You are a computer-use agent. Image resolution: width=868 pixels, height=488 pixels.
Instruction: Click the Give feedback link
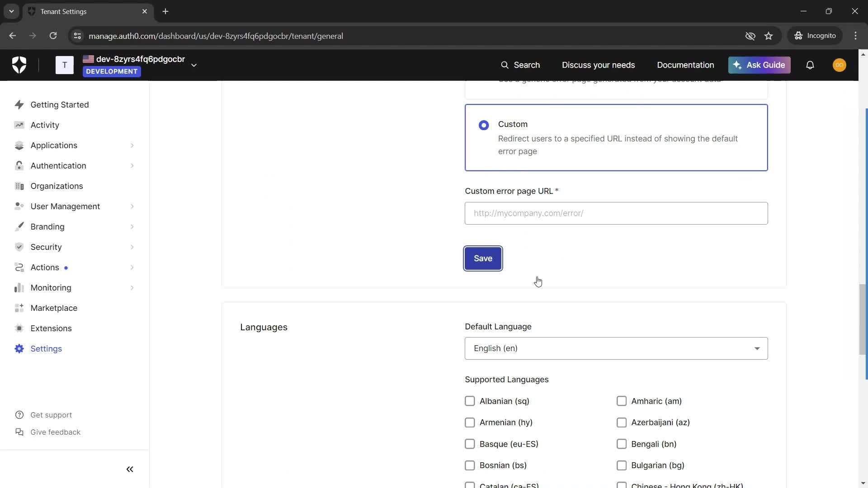pos(55,432)
